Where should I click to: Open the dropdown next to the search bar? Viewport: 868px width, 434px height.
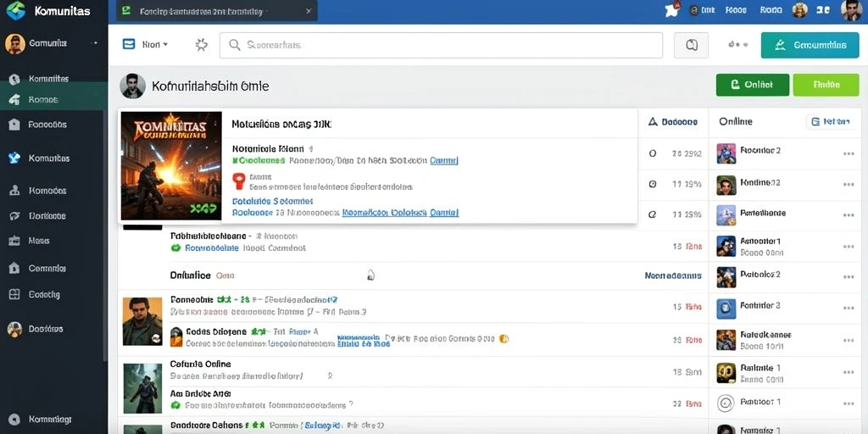(x=146, y=44)
